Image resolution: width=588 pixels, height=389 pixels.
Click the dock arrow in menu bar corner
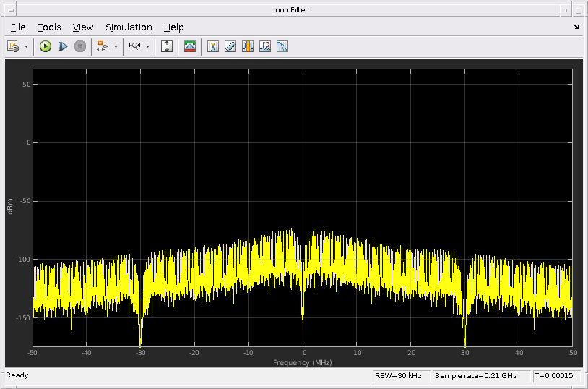(x=576, y=27)
